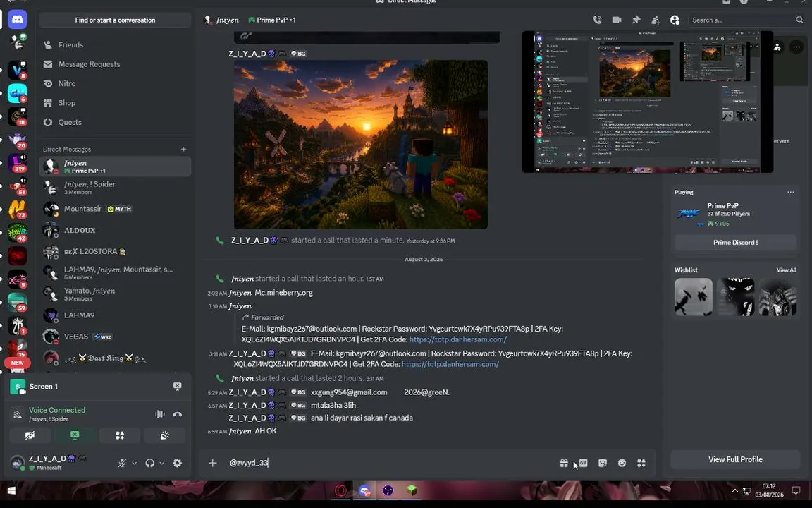This screenshot has width=812, height=508.
Task: Open profile more options three-dots icon
Action: (x=796, y=47)
